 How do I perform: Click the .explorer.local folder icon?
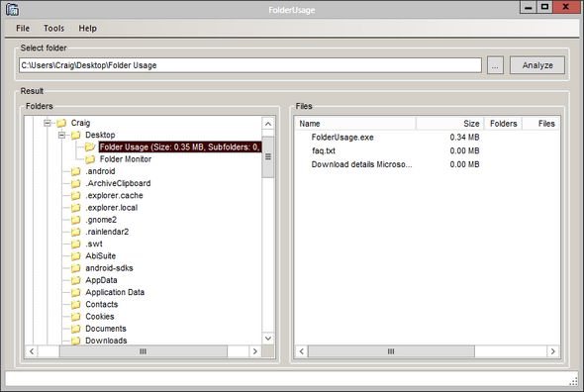(75, 208)
